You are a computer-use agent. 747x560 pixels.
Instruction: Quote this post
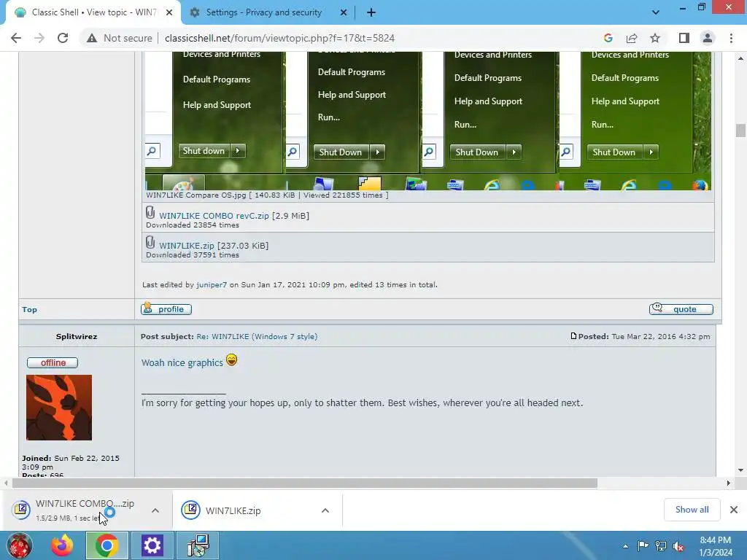pos(681,309)
